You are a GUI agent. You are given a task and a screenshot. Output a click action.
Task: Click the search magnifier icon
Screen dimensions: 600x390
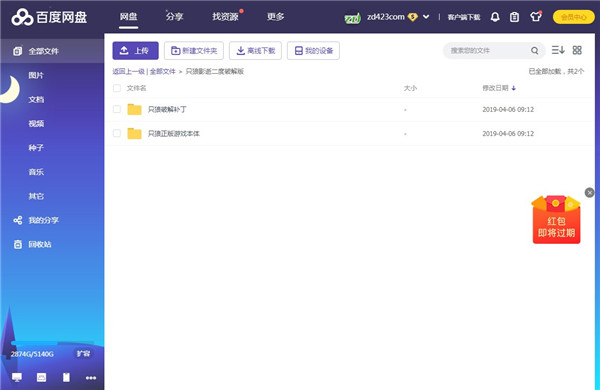pyautogui.click(x=535, y=51)
